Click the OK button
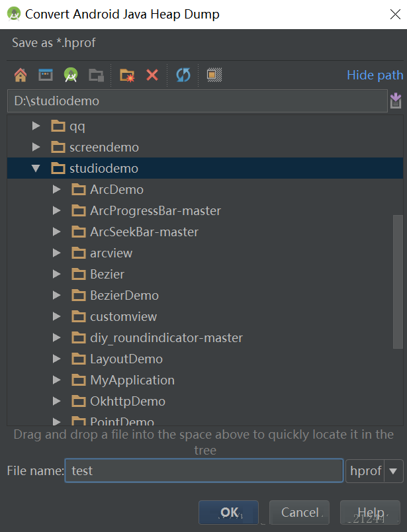The height and width of the screenshot is (532, 407). point(228,512)
